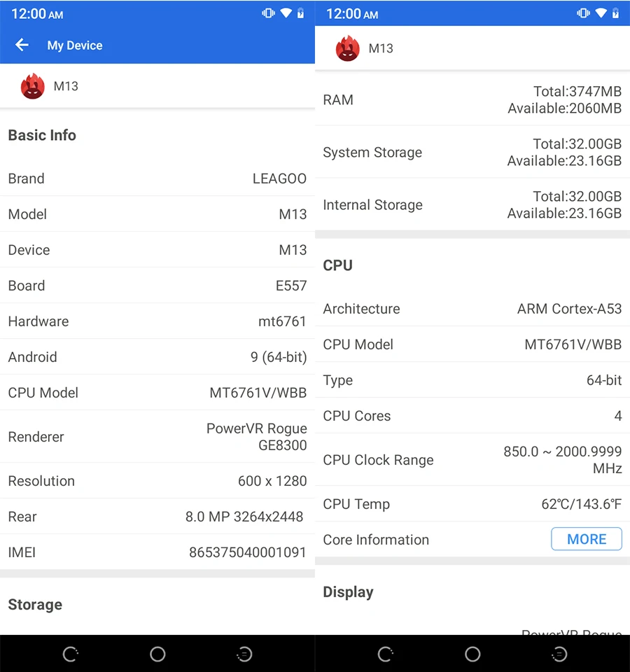Image resolution: width=630 pixels, height=672 pixels.
Task: Tap the Storage section heading
Action: tap(35, 604)
